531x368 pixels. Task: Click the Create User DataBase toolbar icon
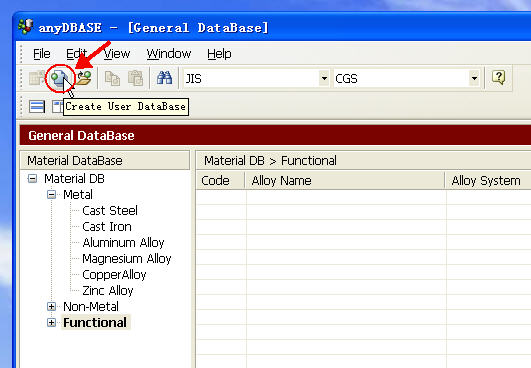tap(59, 78)
